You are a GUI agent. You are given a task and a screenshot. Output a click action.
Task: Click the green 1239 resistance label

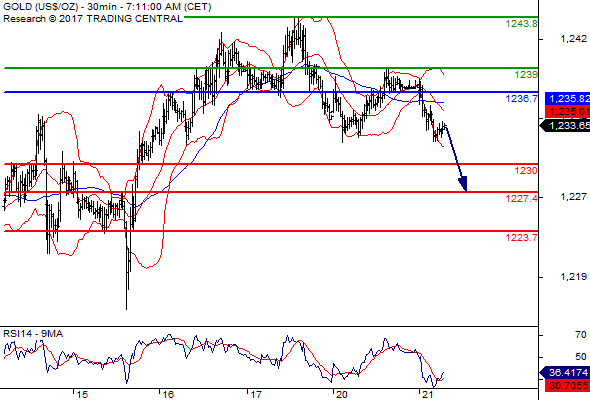click(x=526, y=75)
